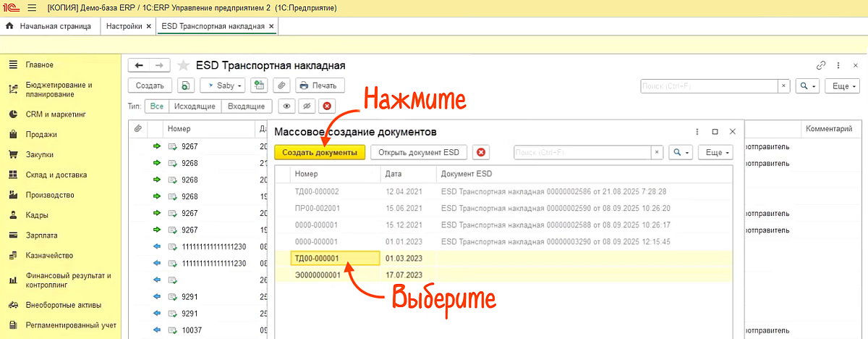Click the 'Открыть документ ESD' button
This screenshot has height=339, width=868.
[420, 153]
